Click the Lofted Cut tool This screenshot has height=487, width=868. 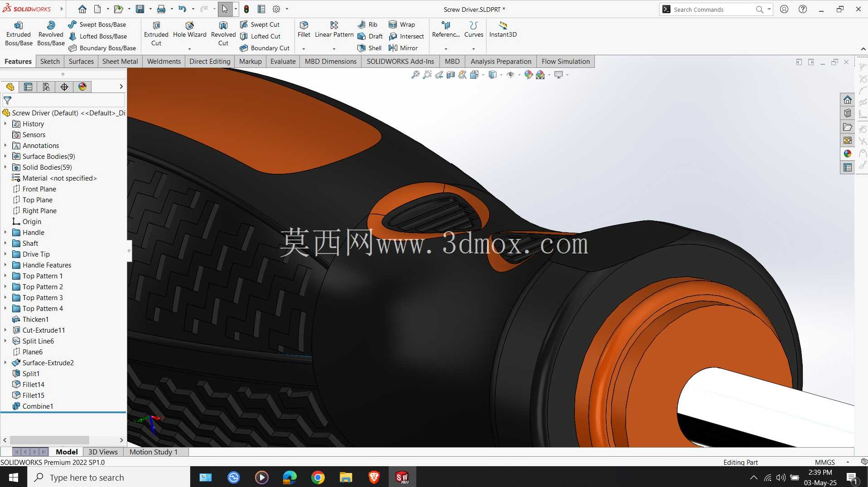pos(260,36)
